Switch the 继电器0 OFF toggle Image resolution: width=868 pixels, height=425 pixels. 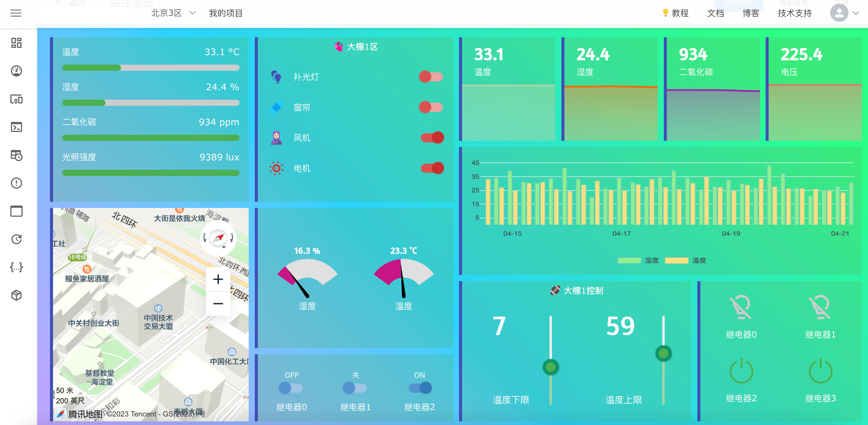[290, 388]
